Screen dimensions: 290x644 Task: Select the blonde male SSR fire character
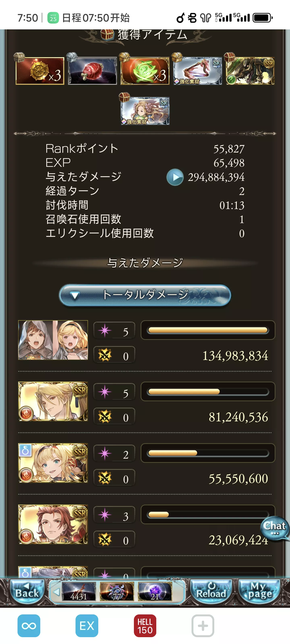pyautogui.click(x=53, y=401)
